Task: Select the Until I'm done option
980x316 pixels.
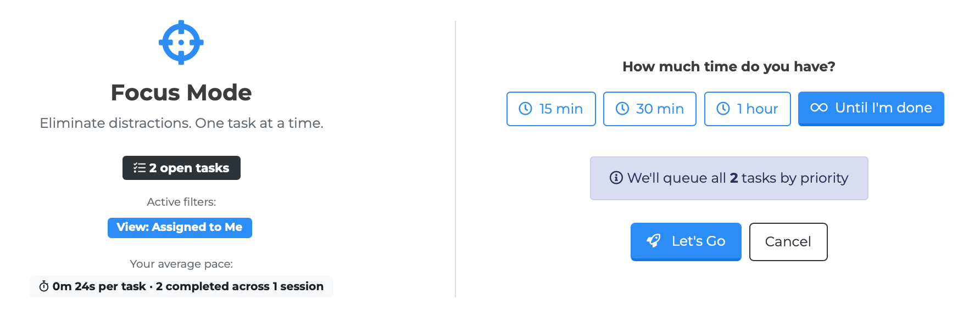Action: click(x=871, y=108)
